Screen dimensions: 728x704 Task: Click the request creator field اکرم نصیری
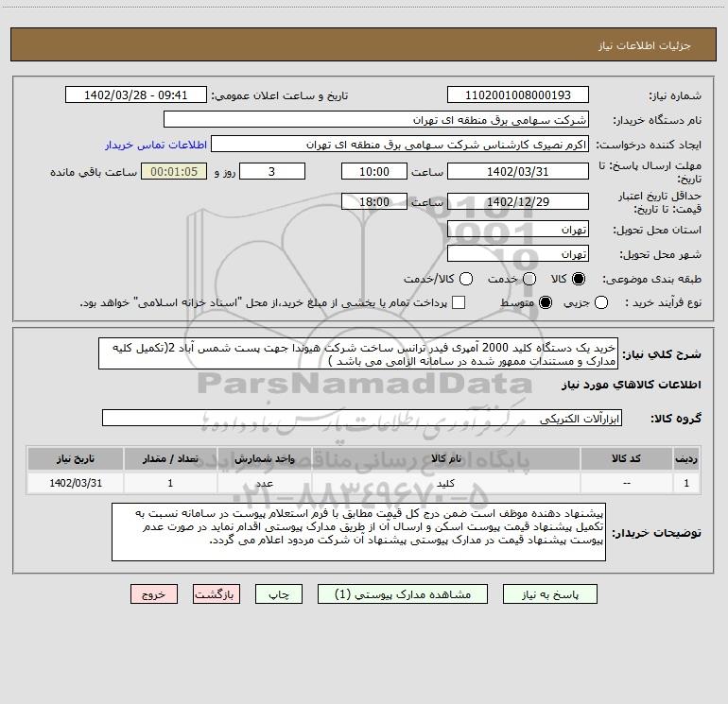click(400, 144)
